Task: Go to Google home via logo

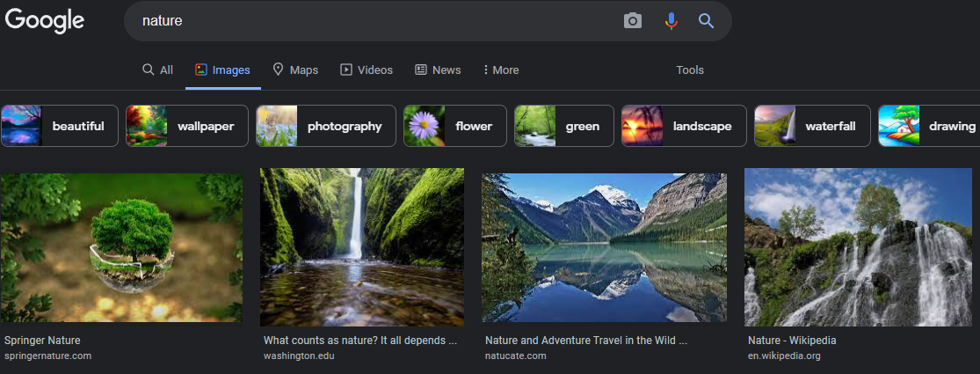Action: tap(44, 20)
